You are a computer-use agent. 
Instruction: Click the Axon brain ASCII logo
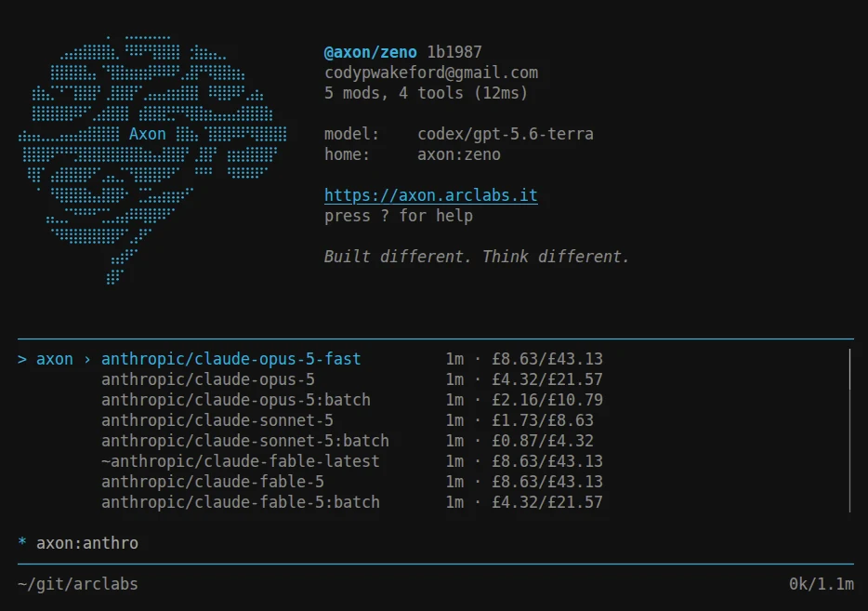152,160
